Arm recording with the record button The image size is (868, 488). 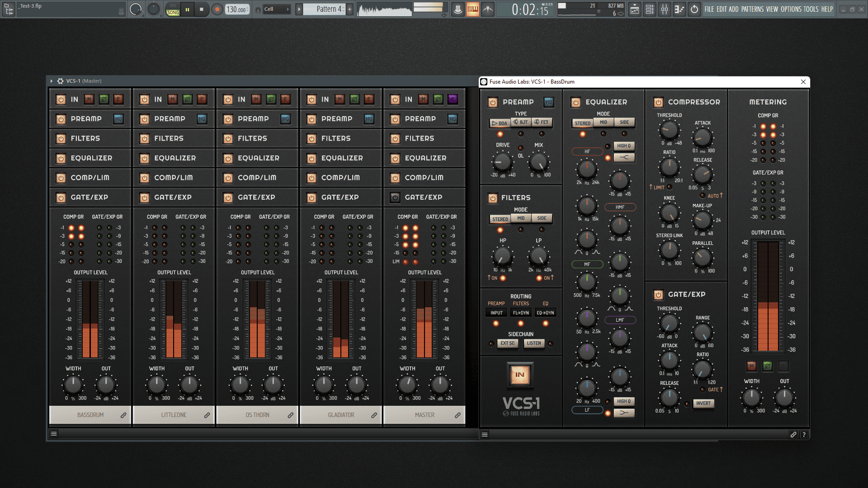pos(217,9)
